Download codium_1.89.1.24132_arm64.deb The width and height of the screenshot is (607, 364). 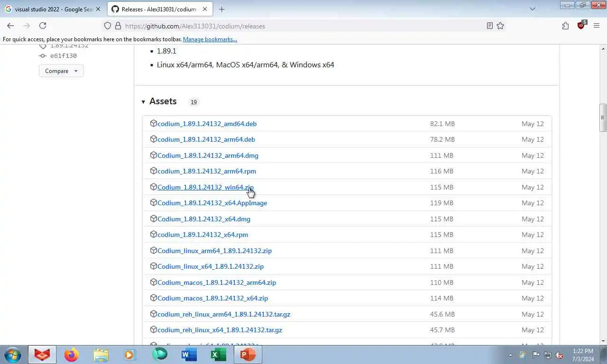coord(206,139)
